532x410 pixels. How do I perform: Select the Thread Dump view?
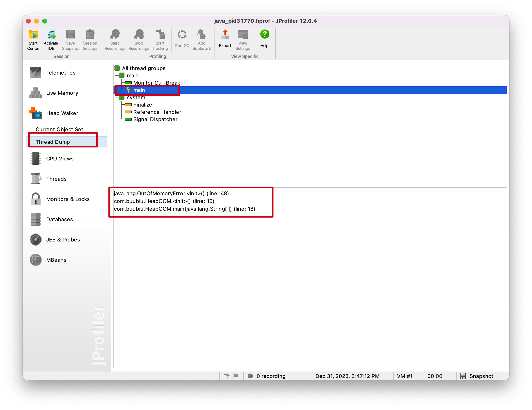point(53,142)
